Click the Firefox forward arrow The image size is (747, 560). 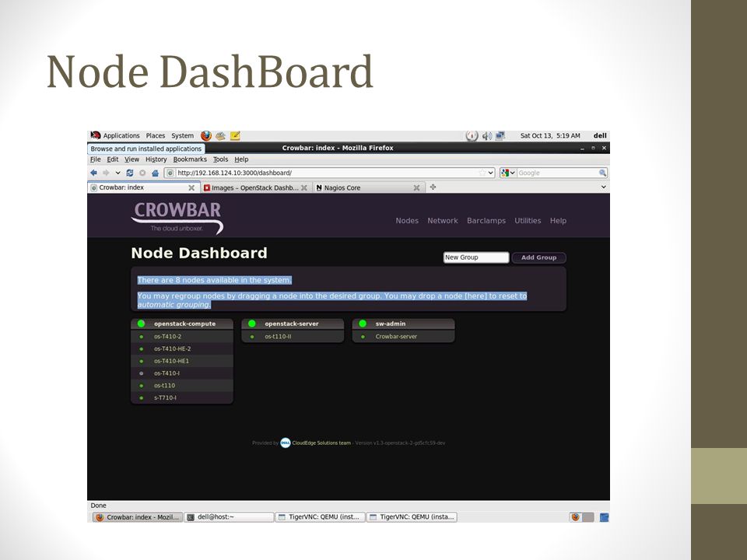[106, 173]
